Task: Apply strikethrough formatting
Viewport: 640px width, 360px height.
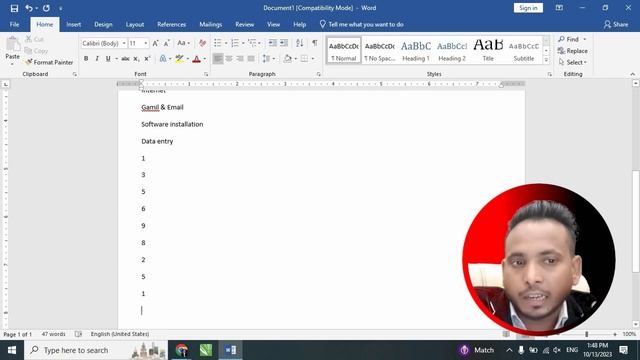Action: click(x=125, y=59)
